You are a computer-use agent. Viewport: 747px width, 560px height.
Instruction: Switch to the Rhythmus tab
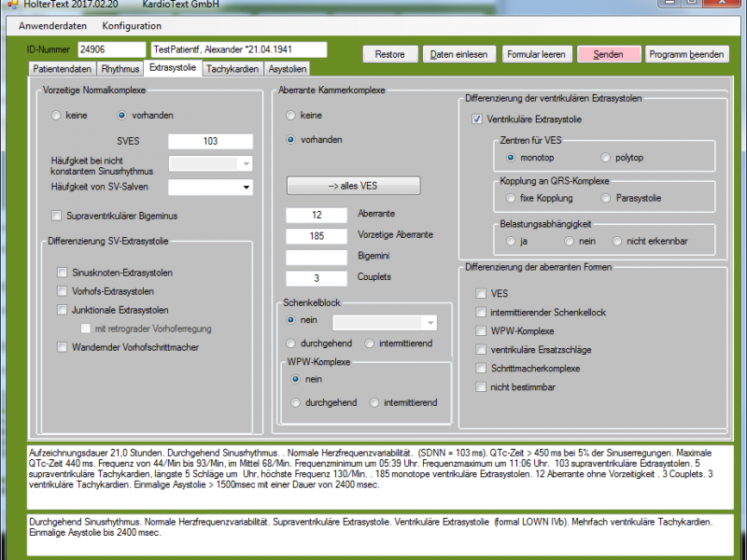click(120, 69)
